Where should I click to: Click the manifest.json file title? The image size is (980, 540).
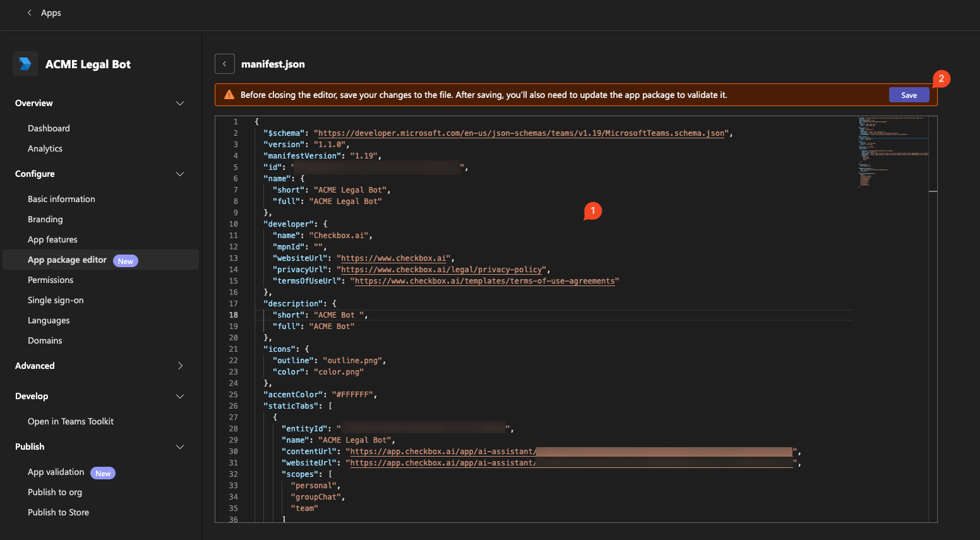(273, 64)
